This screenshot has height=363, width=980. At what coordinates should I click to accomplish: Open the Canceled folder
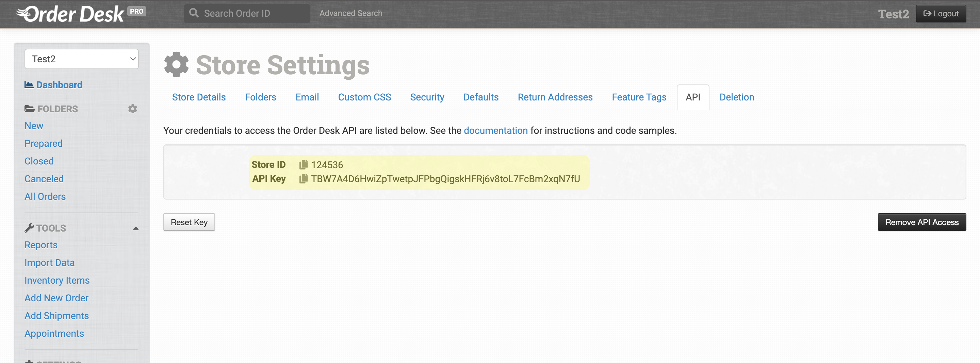pos(44,179)
